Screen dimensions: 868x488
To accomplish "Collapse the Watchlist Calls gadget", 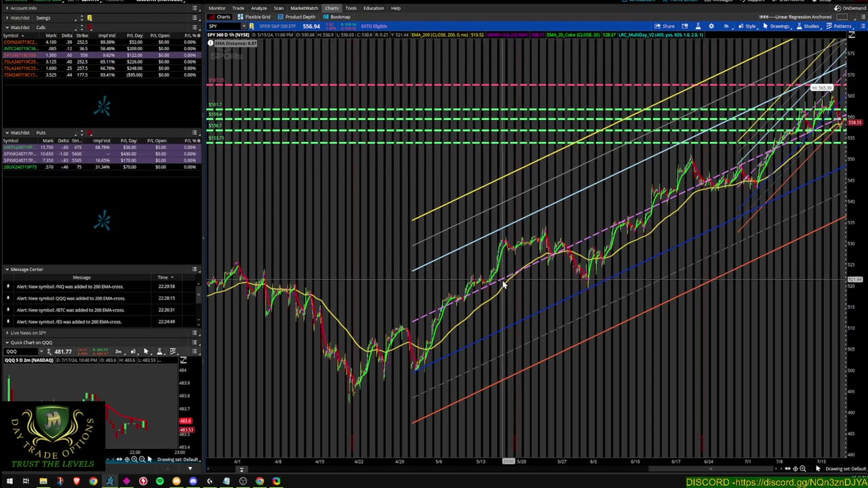I will coord(7,27).
